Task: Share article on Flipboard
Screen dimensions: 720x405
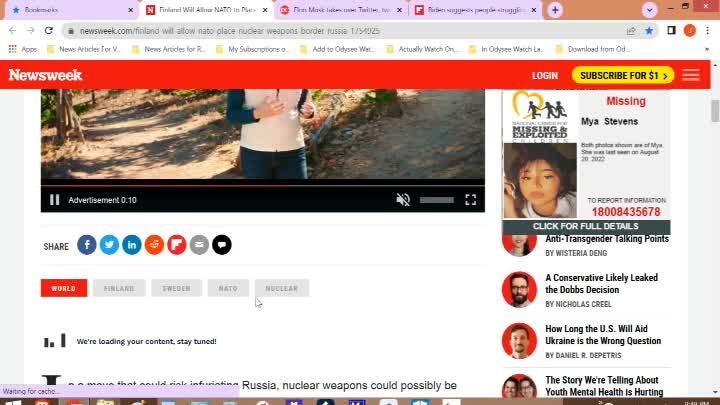Action: pyautogui.click(x=177, y=245)
